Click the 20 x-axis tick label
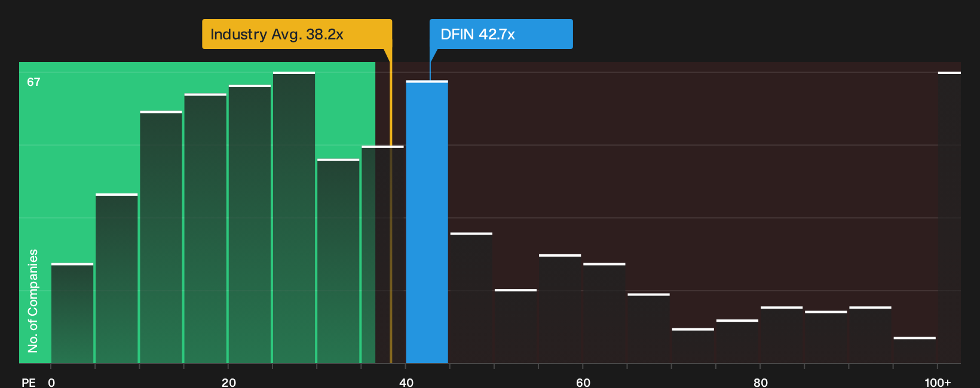 point(229,382)
